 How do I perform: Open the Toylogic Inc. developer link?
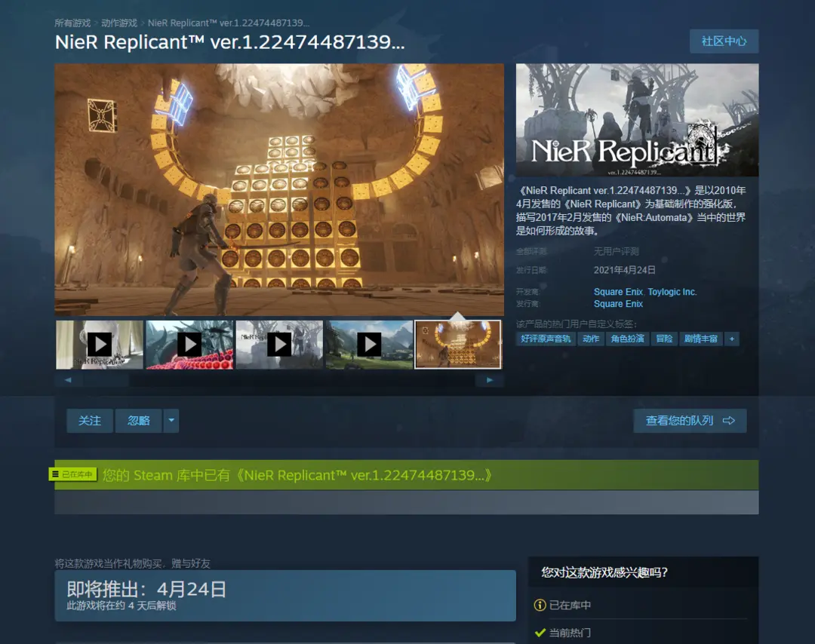672,292
